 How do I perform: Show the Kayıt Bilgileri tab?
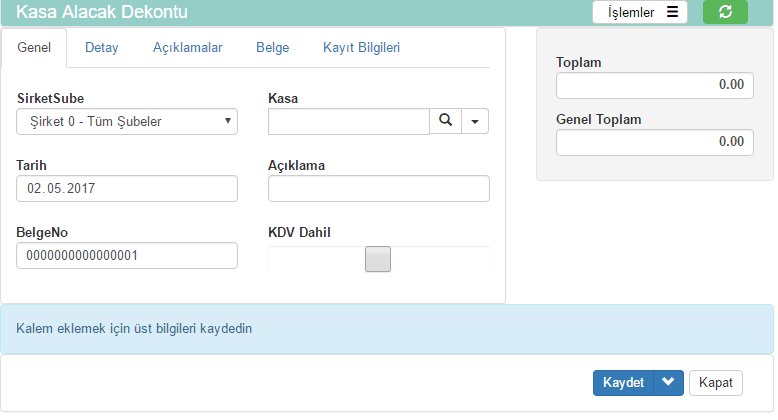[361, 47]
